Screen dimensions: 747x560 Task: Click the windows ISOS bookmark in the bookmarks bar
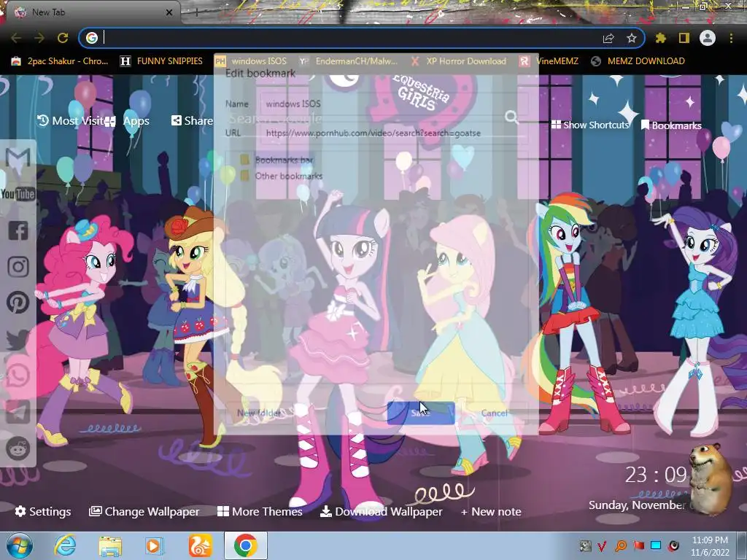coord(251,61)
